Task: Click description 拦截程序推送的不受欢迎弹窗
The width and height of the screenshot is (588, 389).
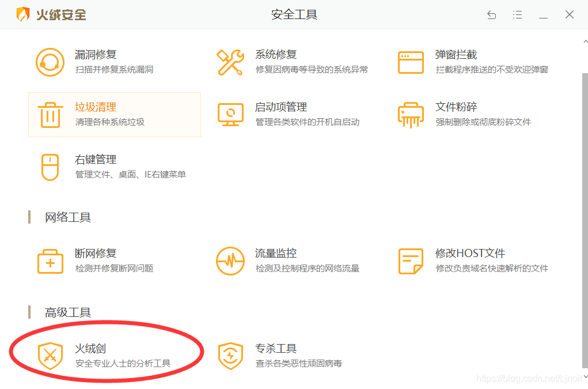Action: tap(492, 69)
